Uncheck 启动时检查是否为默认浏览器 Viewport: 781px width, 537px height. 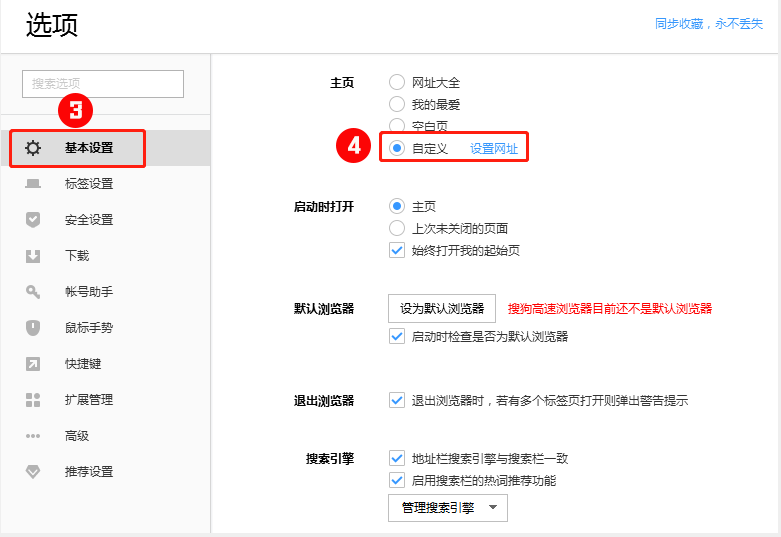tap(397, 337)
